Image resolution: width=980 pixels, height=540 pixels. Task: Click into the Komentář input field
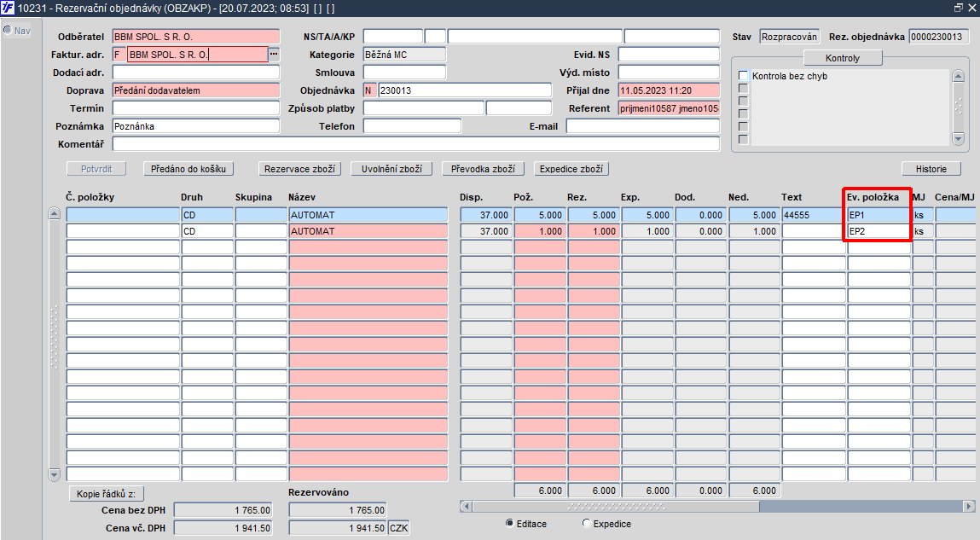pos(416,144)
